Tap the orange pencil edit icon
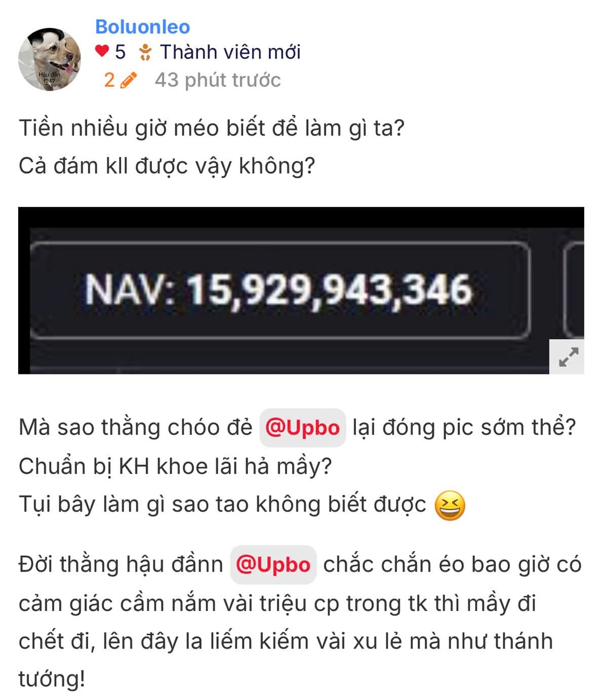The width and height of the screenshot is (601, 700). [x=129, y=80]
